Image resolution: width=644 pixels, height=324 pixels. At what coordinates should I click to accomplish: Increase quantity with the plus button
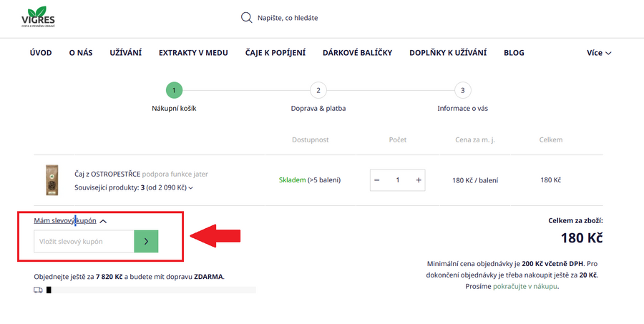(419, 180)
